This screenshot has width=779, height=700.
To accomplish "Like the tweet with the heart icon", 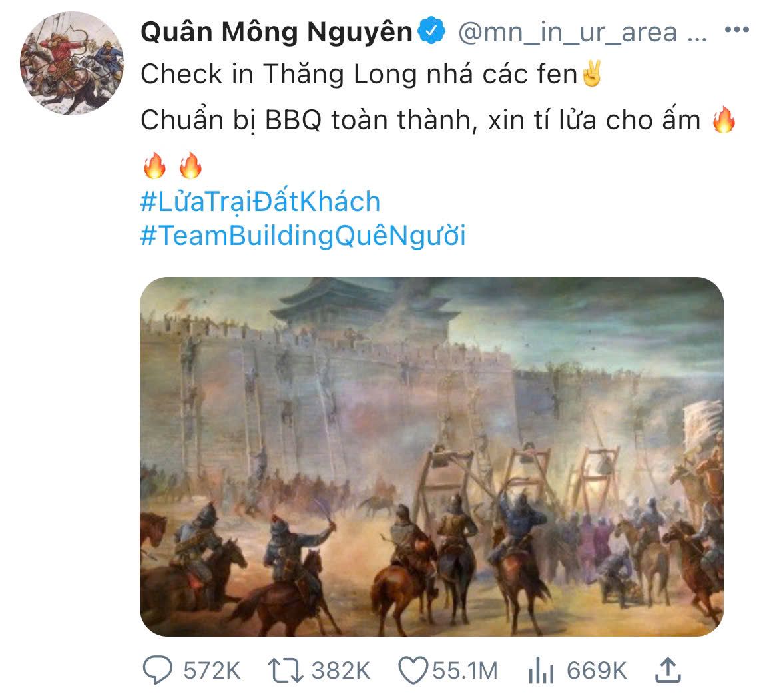I will tap(413, 670).
